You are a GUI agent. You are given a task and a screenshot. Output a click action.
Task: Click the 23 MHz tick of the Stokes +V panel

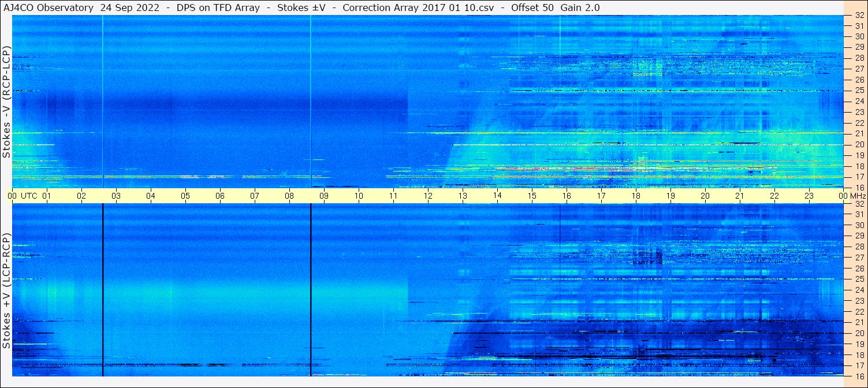(859, 301)
